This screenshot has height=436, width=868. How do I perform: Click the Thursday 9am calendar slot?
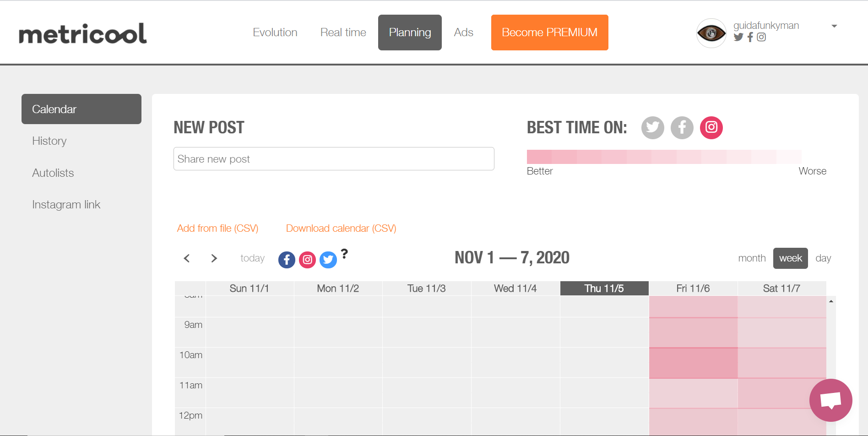(x=604, y=332)
